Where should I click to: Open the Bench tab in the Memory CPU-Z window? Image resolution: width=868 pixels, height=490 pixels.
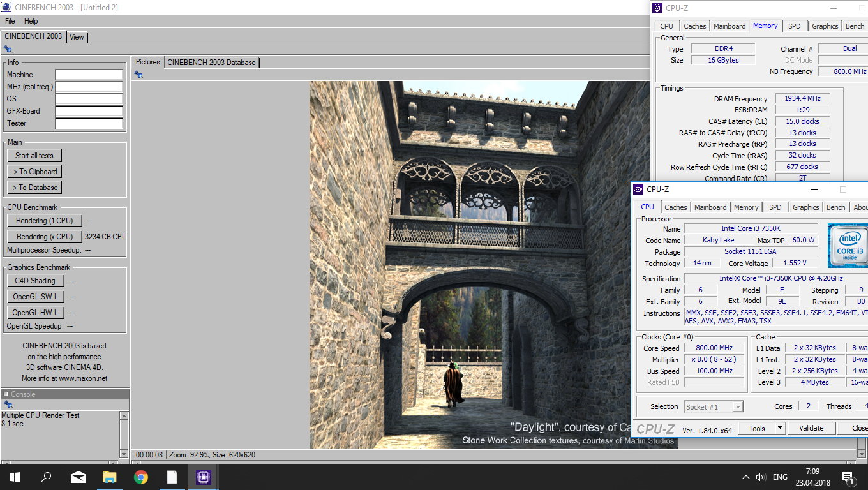pyautogui.click(x=855, y=26)
